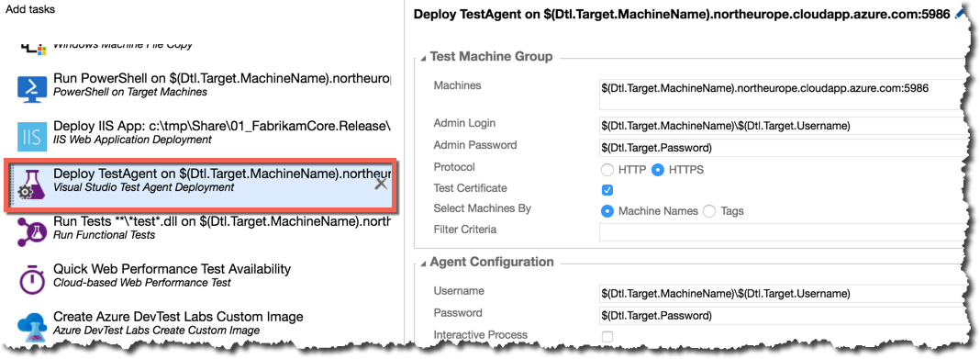Click the Test Agent Deployment flask icon
980x359 pixels.
point(31,185)
